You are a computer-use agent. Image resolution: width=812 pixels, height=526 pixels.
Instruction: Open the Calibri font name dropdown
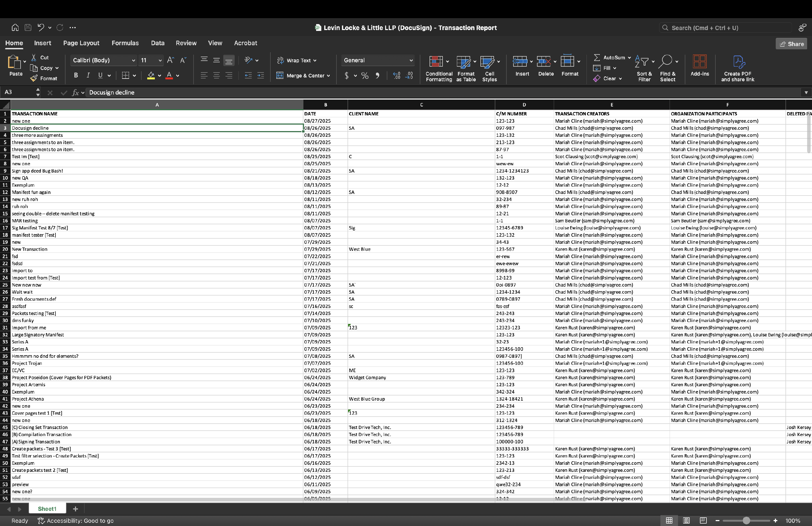tap(133, 60)
